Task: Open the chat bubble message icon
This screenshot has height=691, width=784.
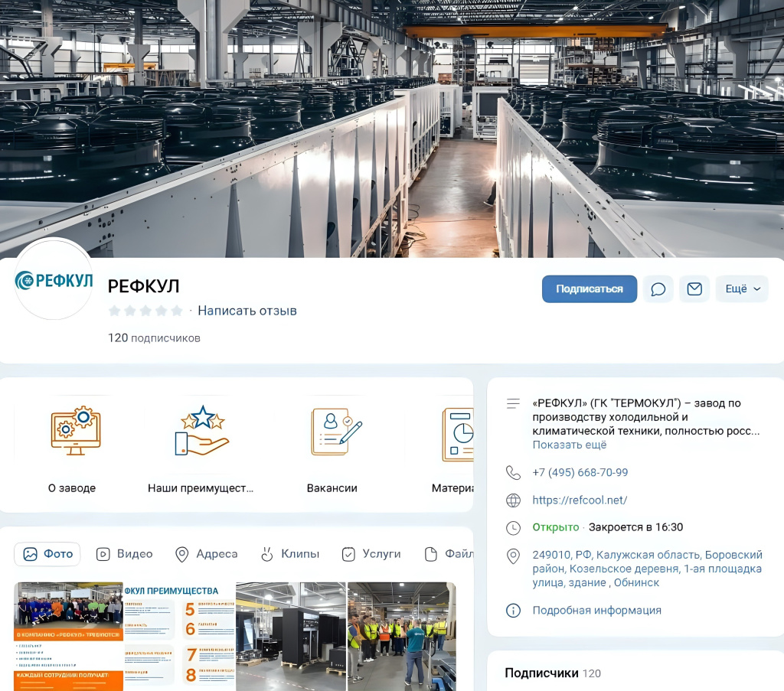Action: point(658,289)
